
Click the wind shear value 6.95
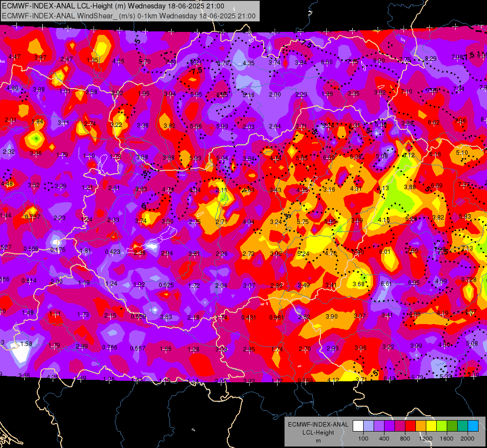click(x=414, y=283)
